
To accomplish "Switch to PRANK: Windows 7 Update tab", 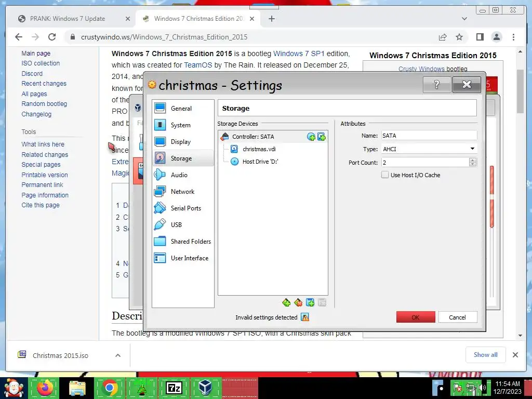I will coord(68,19).
